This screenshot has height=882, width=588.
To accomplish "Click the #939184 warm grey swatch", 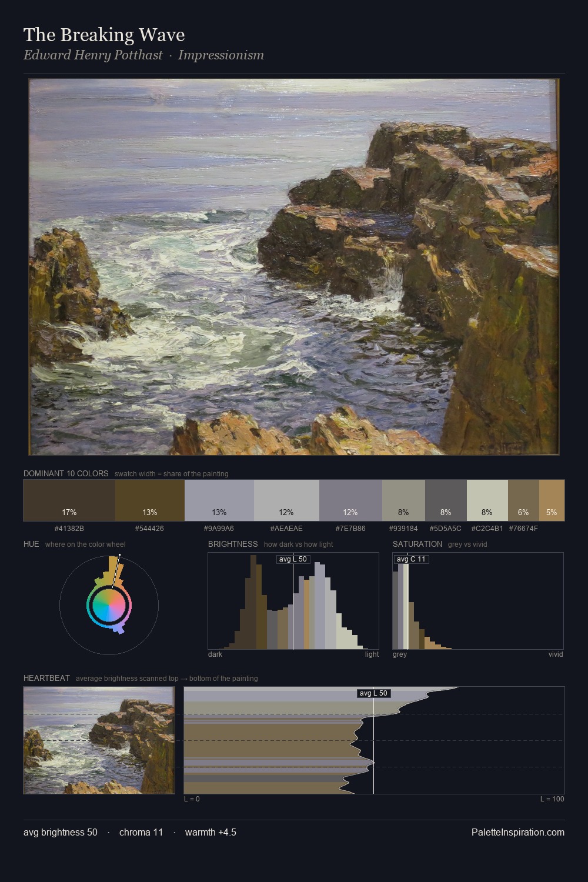I will tap(403, 500).
